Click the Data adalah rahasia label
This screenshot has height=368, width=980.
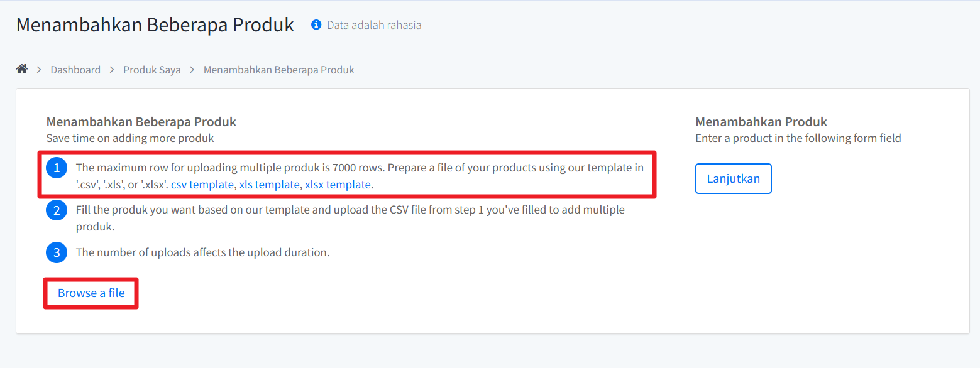tap(374, 25)
